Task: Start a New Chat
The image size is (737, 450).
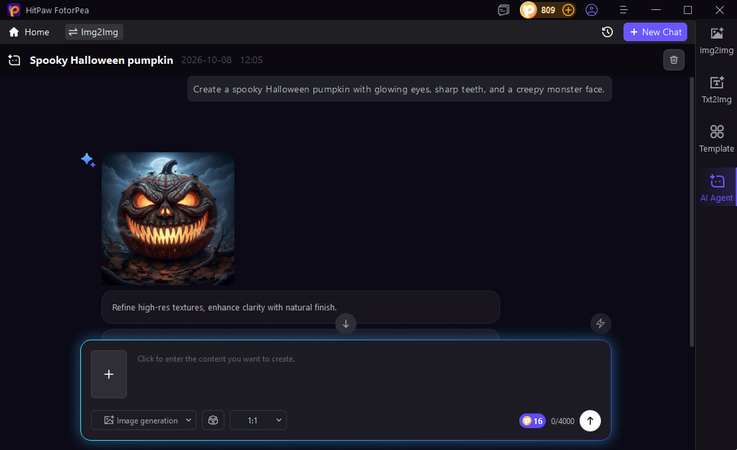Action: pos(655,32)
